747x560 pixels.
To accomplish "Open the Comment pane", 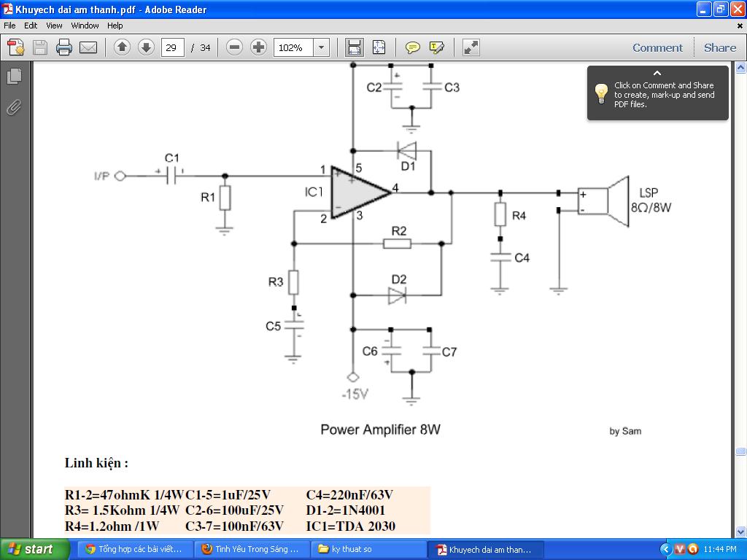I will click(657, 47).
